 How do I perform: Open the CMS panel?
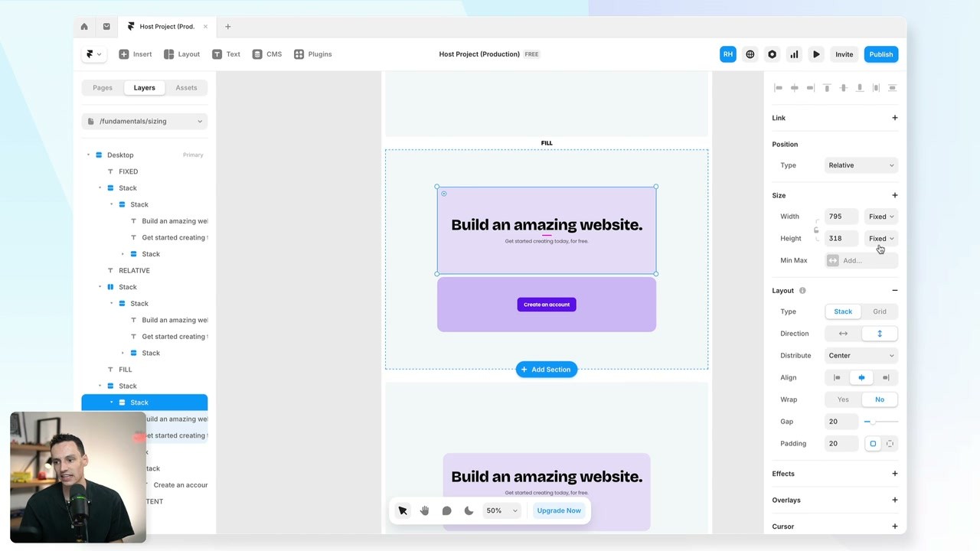[x=266, y=54]
